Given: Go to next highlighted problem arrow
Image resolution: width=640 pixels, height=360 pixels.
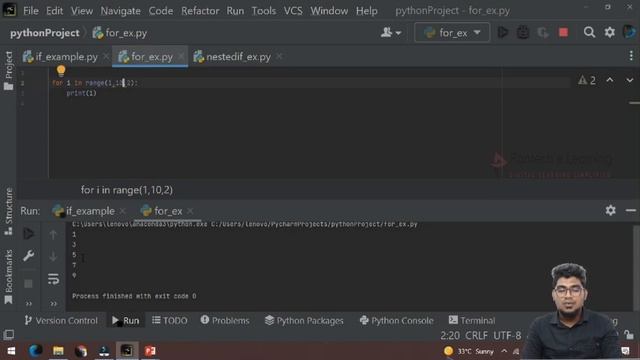Looking at the screenshot, I should tap(629, 80).
